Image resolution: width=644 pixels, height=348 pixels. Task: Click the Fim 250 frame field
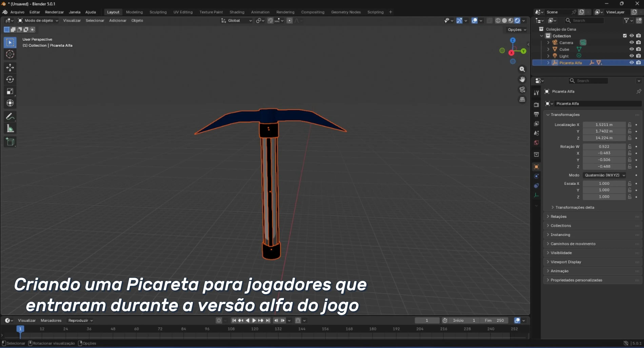(x=494, y=321)
